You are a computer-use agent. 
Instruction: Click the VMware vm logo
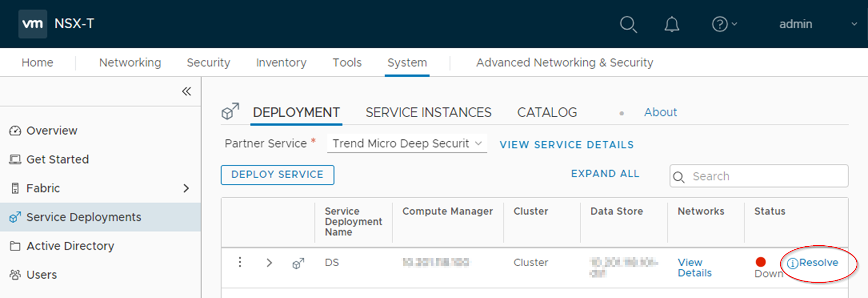33,24
